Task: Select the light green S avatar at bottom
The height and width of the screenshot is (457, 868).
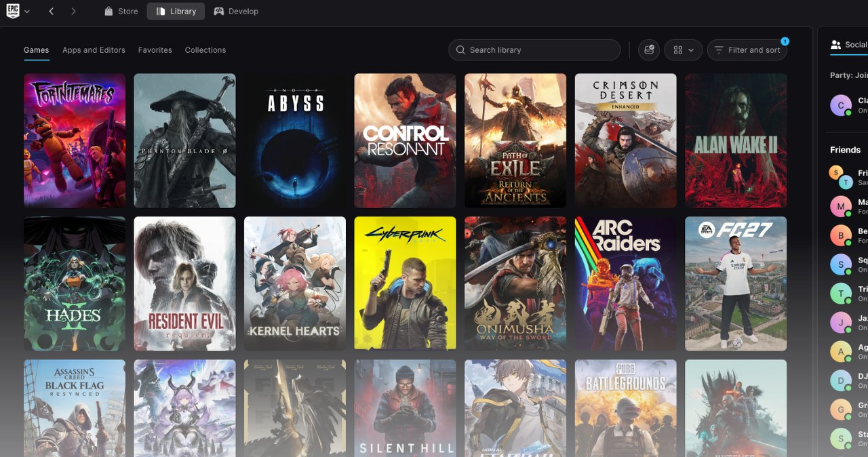Action: (842, 439)
